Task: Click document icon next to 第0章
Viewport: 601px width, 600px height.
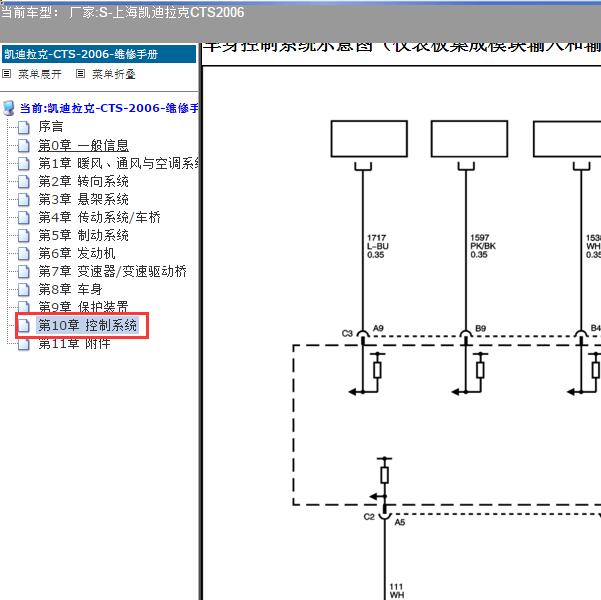Action: (24, 146)
